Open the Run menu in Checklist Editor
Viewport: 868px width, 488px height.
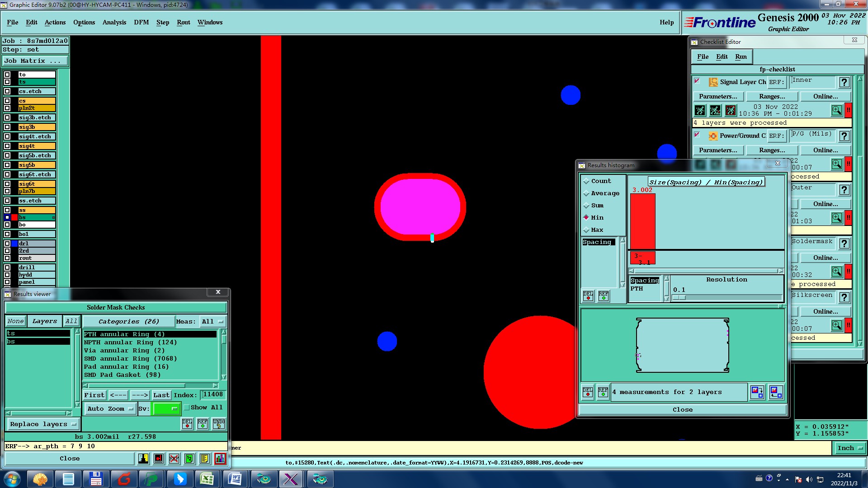pyautogui.click(x=741, y=56)
